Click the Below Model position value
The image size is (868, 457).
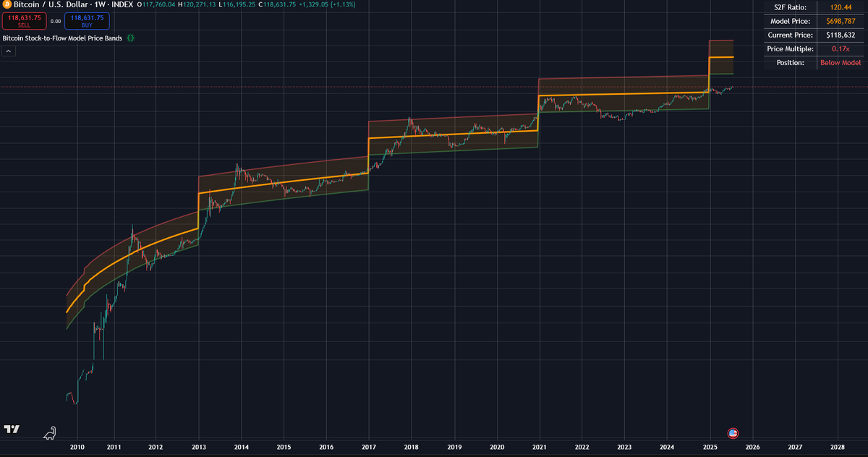(841, 63)
